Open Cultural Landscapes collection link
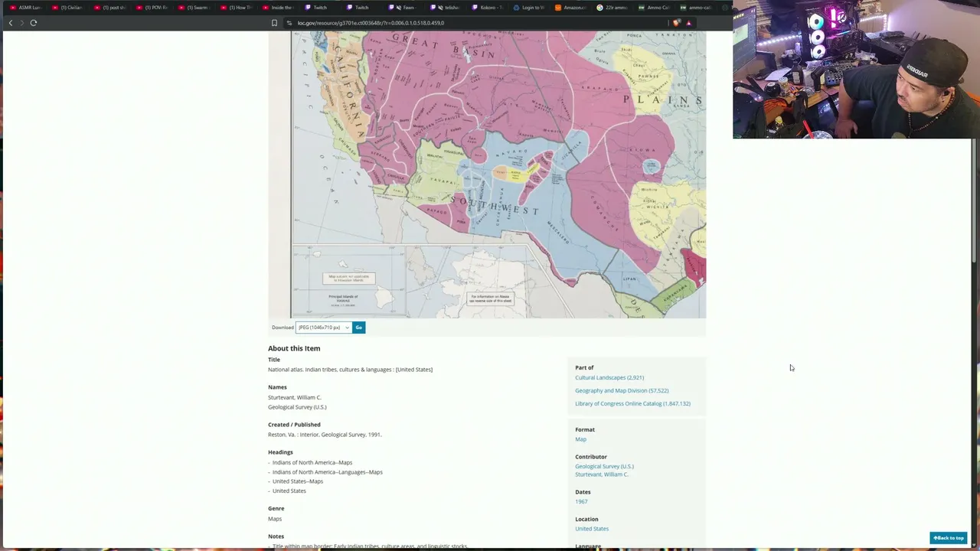Viewport: 980px width, 551px height. pos(609,377)
